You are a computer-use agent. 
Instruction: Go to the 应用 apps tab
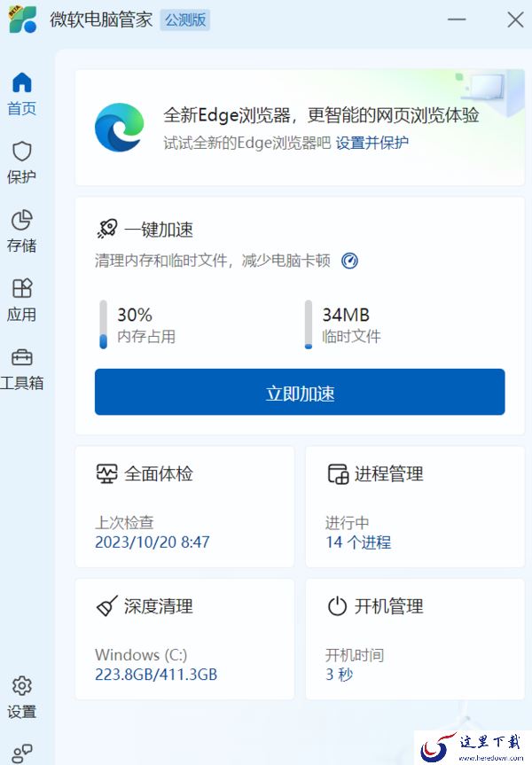[21, 300]
